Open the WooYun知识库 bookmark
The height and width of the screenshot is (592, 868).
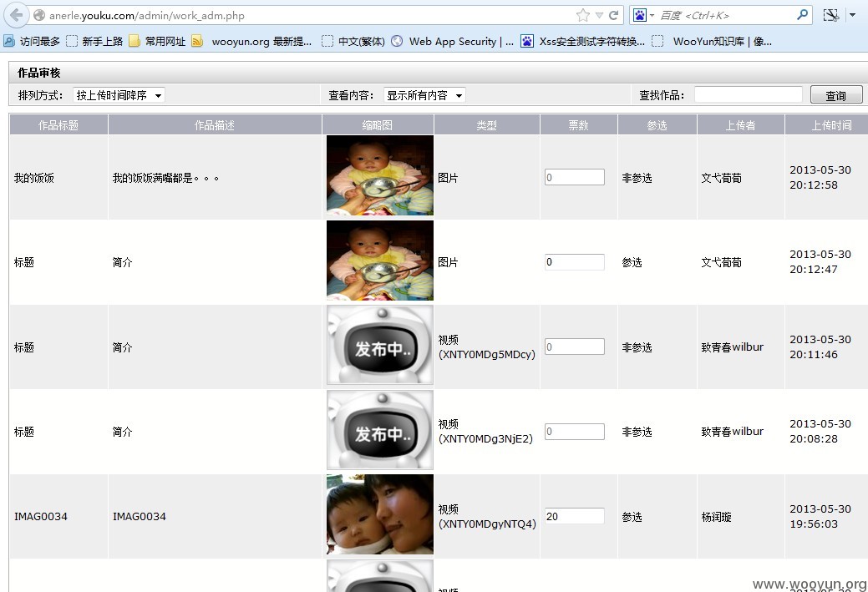pyautogui.click(x=712, y=42)
